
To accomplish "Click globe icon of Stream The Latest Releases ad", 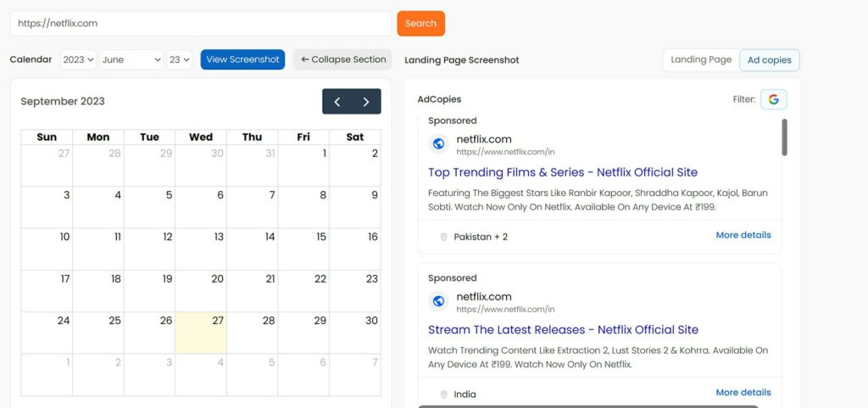I will point(438,301).
